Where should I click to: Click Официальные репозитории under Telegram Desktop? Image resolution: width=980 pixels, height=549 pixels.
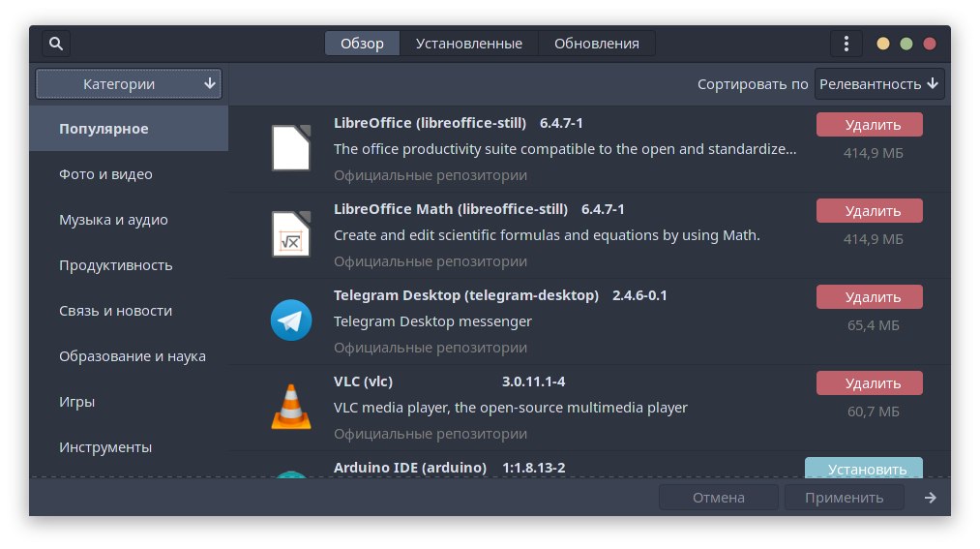point(430,347)
